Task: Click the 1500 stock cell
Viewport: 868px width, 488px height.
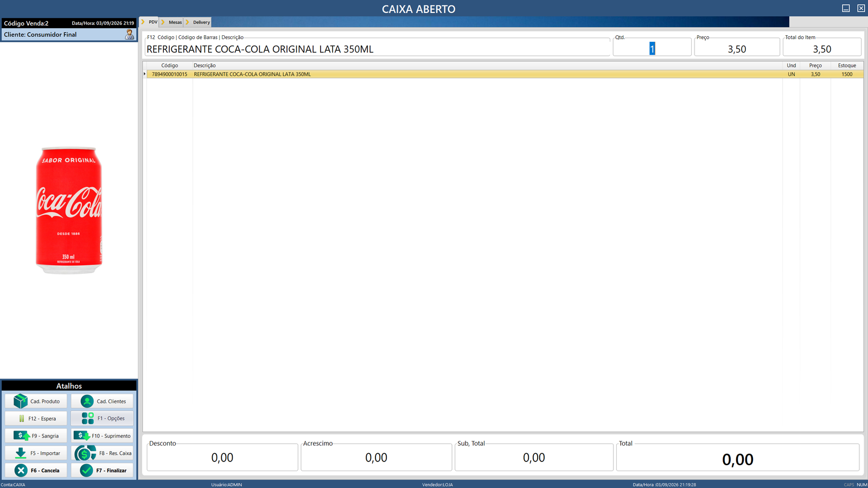Action: pyautogui.click(x=847, y=74)
